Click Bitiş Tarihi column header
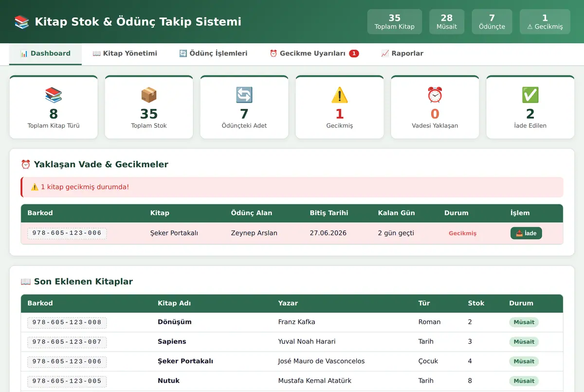The image size is (584, 392). coord(329,213)
